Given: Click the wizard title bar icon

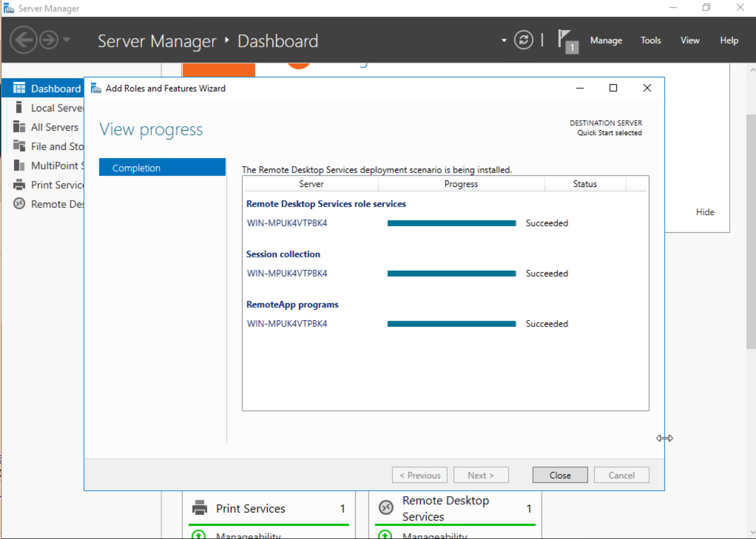Looking at the screenshot, I should click(x=96, y=88).
